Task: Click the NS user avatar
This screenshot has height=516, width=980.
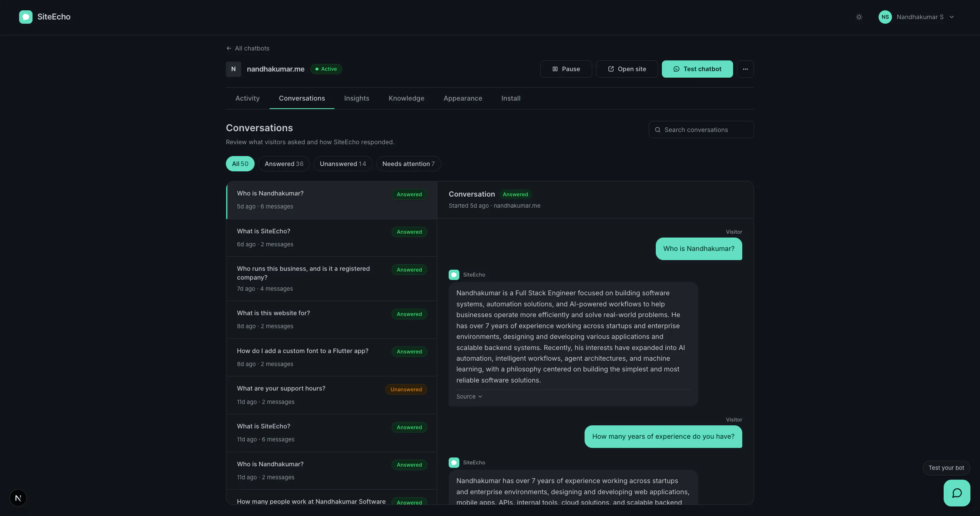Action: tap(885, 17)
